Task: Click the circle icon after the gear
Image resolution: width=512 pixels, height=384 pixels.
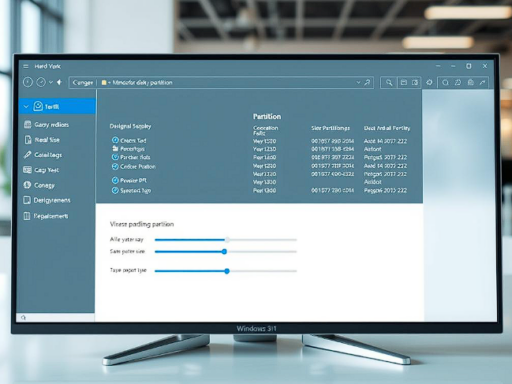Action: 445,82
